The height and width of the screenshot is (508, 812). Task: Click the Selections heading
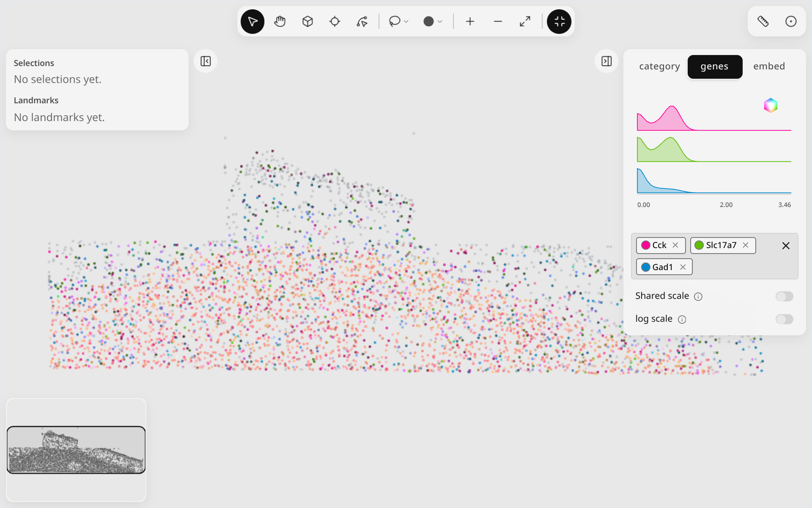pos(34,63)
